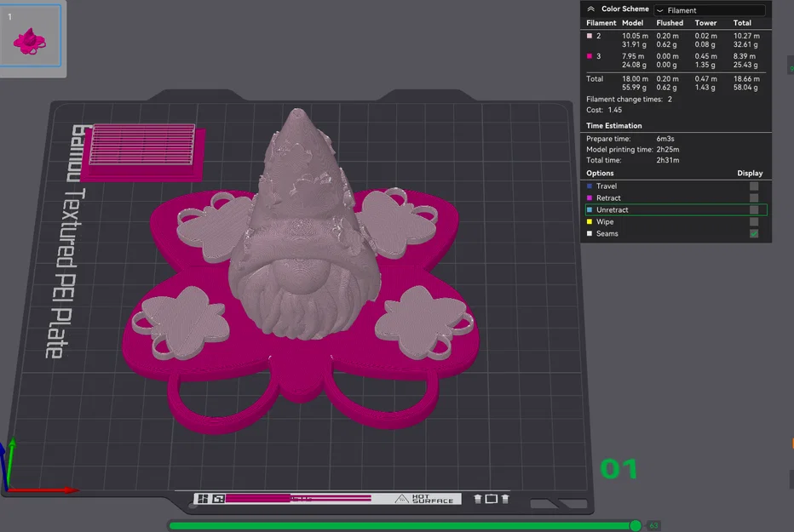Click the Travel blue legend swatch
The width and height of the screenshot is (794, 532).
pos(589,186)
